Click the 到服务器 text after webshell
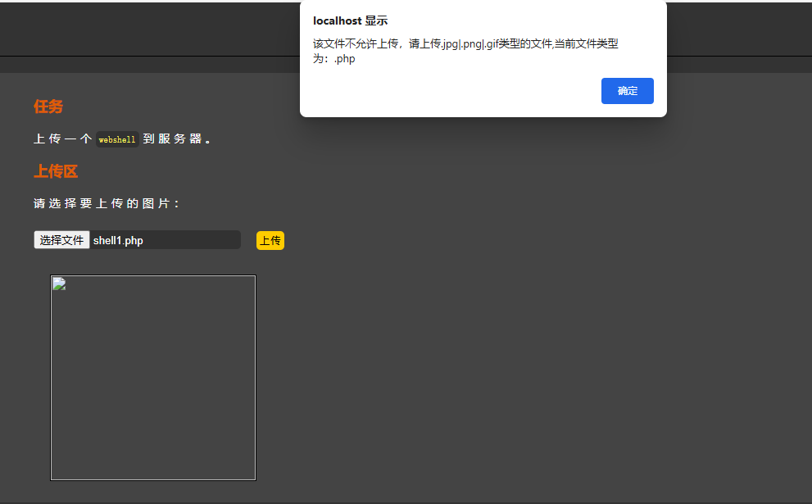812x504 pixels. pyautogui.click(x=177, y=138)
